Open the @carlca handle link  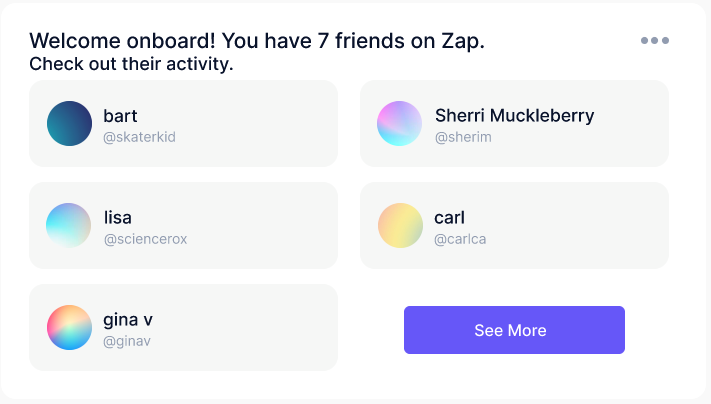(460, 239)
